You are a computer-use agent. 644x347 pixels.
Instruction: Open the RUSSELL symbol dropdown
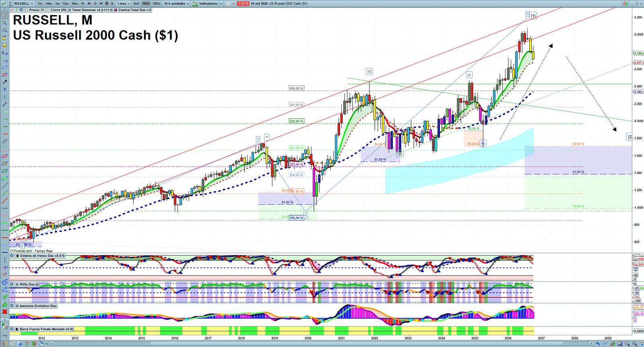pos(23,4)
